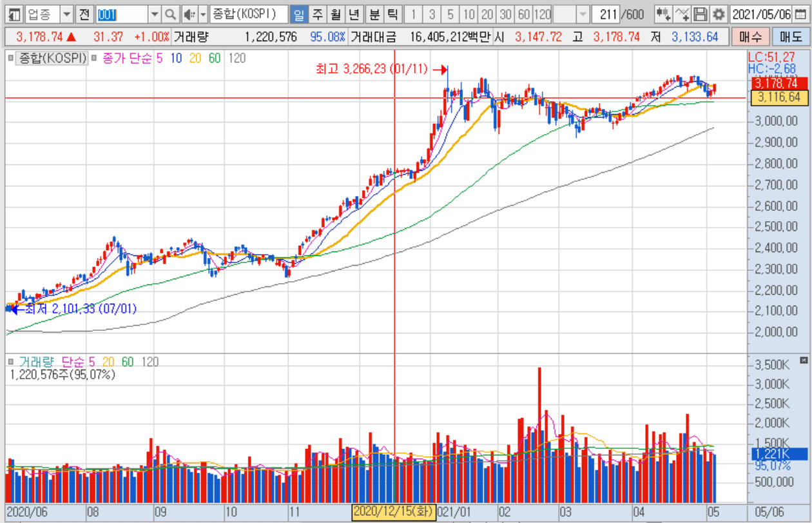
Task: Choose the 30 interval button
Action: [505, 14]
